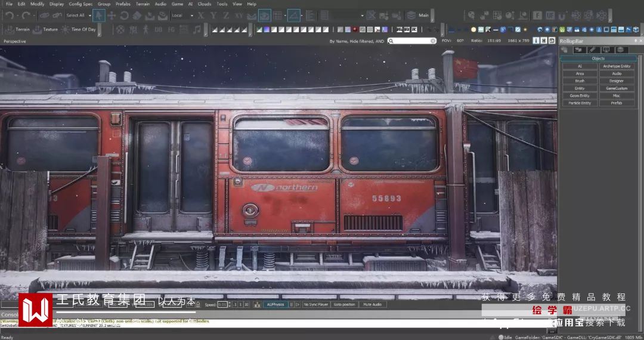The image size is (644, 340).
Task: Click the Link object chain icon
Action: pos(44,16)
